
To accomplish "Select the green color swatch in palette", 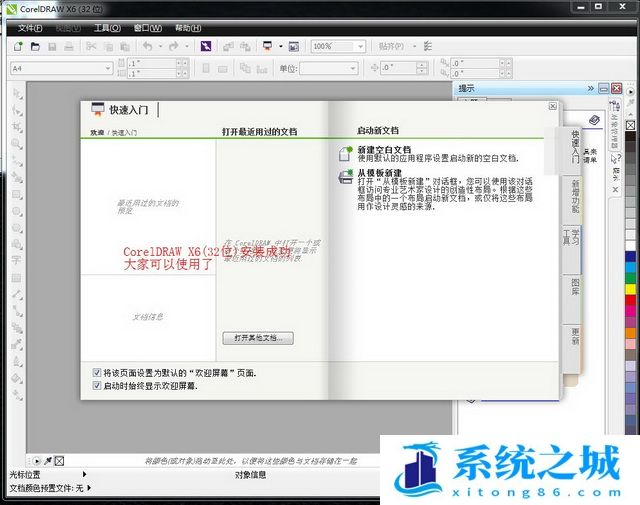I will click(x=631, y=278).
